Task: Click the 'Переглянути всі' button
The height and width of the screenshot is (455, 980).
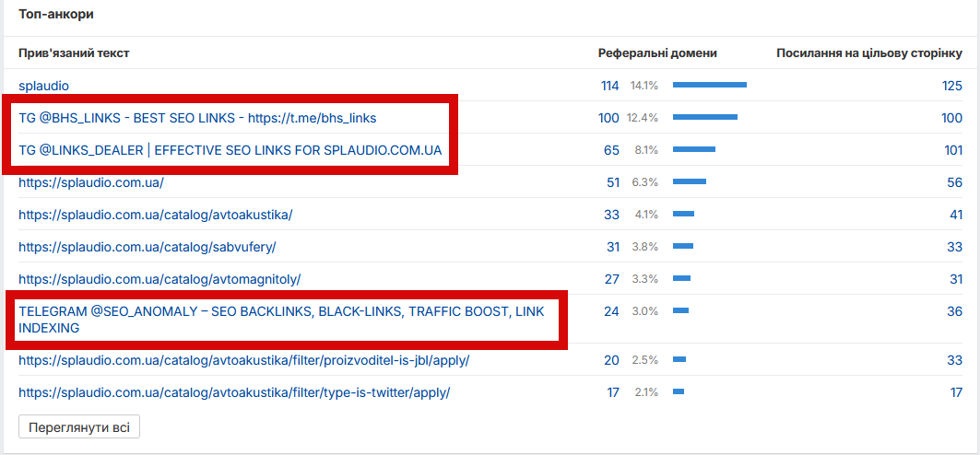Action: [x=79, y=427]
